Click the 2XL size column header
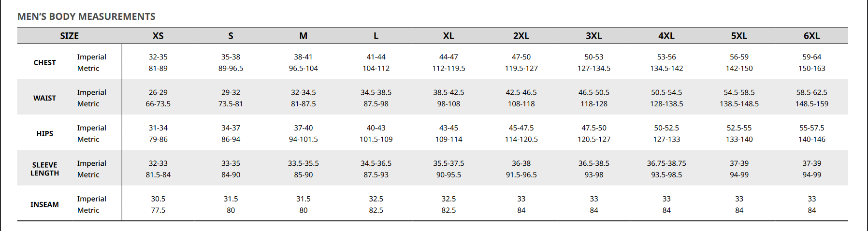Screen dimensions: 868x231 [521, 36]
